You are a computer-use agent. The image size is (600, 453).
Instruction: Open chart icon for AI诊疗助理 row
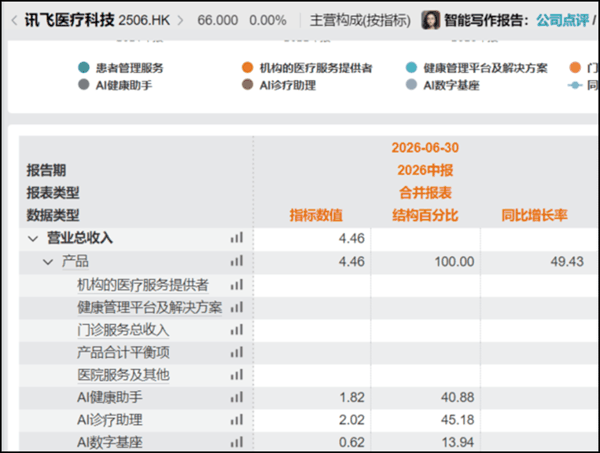236,420
